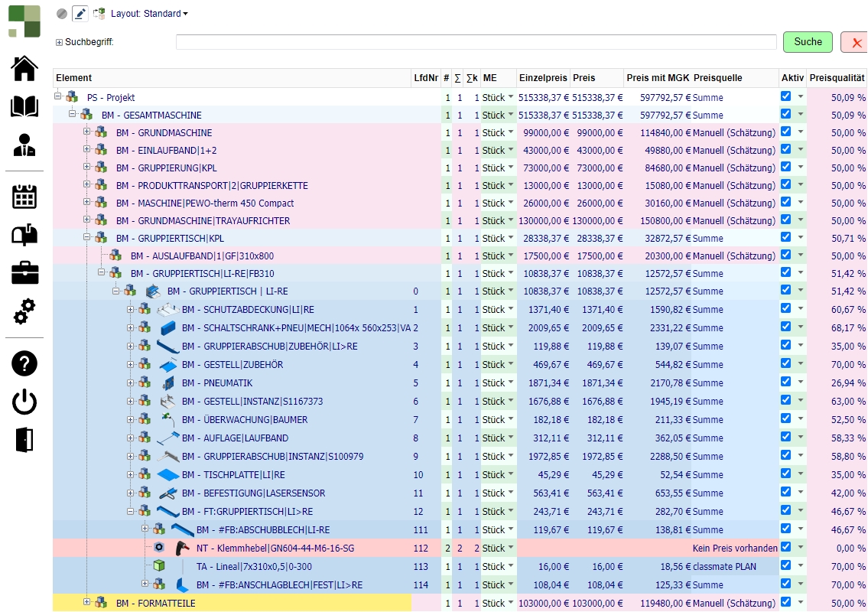This screenshot has height=612, width=868.
Task: Click the Einzelpreis column header
Action: click(x=543, y=78)
